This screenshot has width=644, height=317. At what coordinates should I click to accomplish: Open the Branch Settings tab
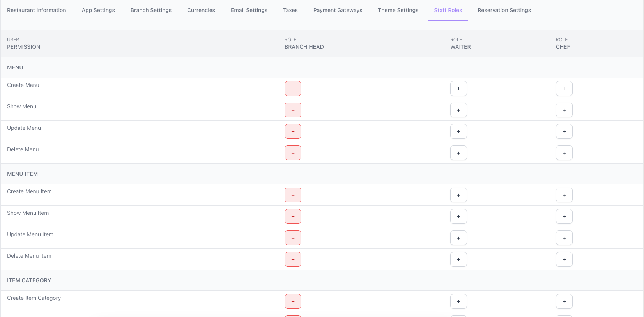pyautogui.click(x=151, y=10)
